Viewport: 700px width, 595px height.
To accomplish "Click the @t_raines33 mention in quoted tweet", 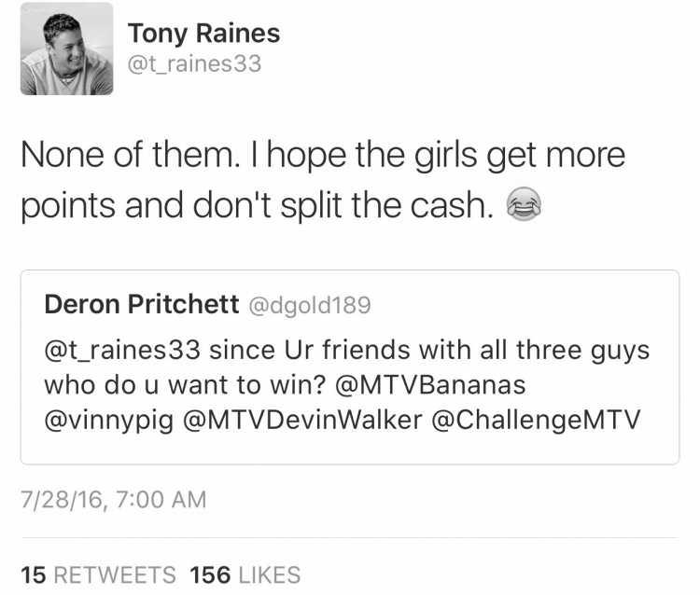I will (x=122, y=350).
